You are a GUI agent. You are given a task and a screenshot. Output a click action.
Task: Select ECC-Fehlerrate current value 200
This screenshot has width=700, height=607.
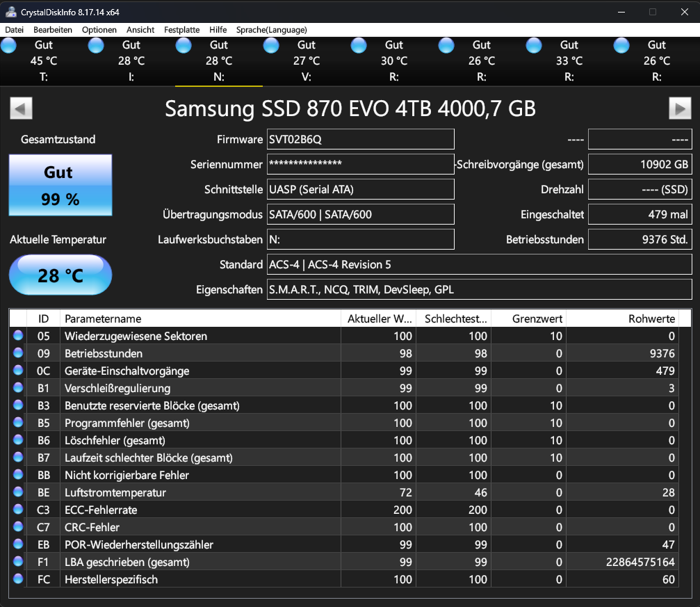[x=402, y=510]
